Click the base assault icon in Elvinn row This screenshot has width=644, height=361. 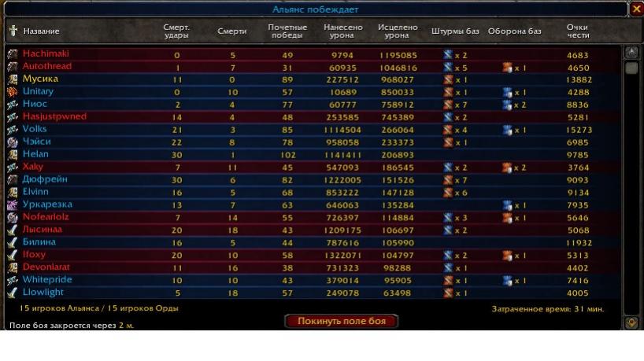(x=448, y=193)
